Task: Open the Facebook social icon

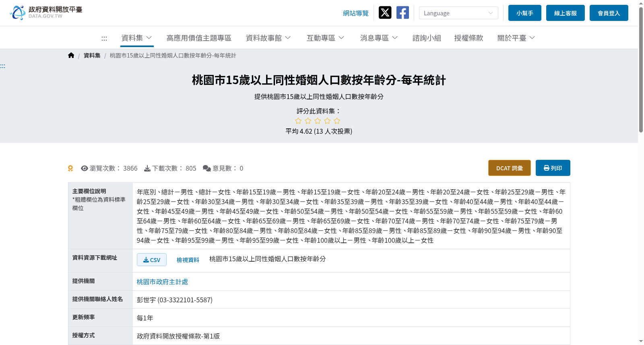Action: [402, 12]
